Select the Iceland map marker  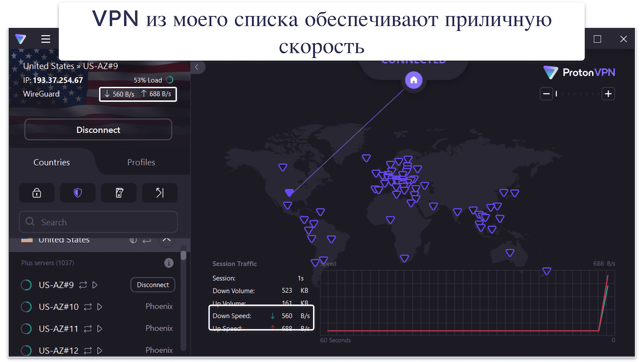[x=366, y=158]
